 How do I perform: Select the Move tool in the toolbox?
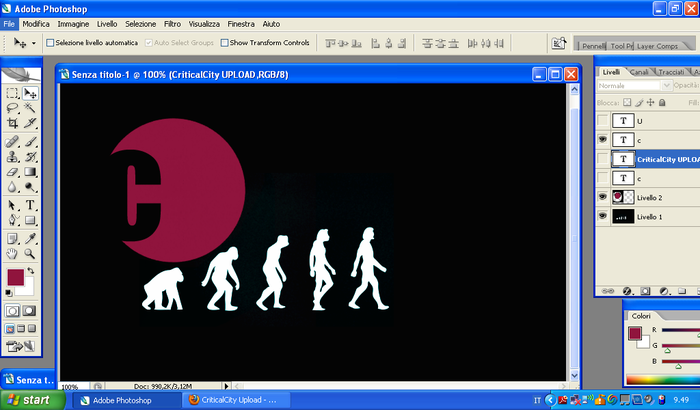(30, 93)
